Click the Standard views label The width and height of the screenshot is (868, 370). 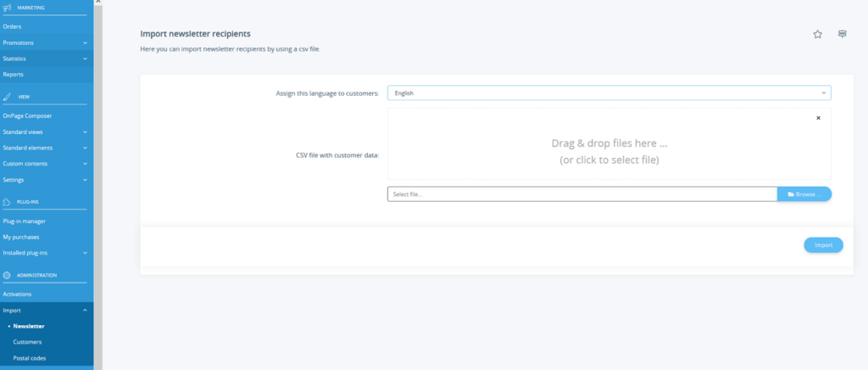23,132
